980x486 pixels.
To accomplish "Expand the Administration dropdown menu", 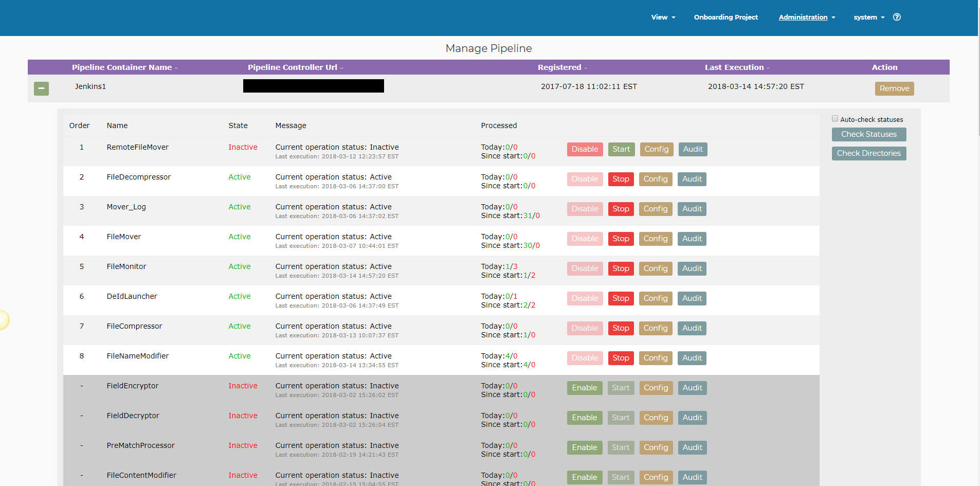I will 806,17.
